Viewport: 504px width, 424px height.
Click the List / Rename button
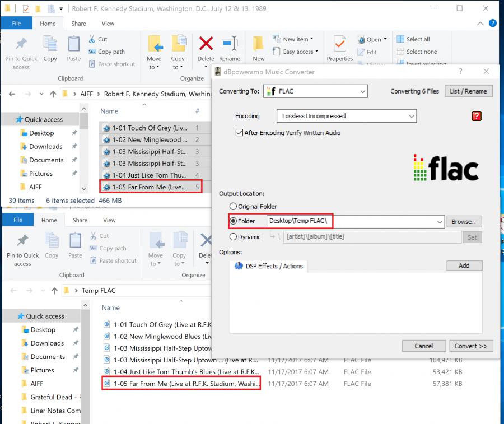[x=468, y=91]
